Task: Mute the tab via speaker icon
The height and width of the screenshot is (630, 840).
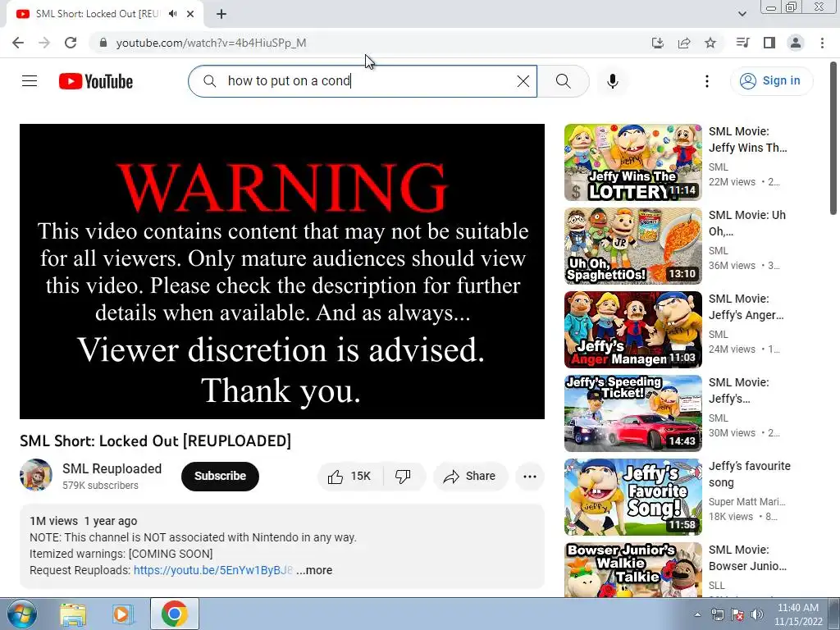Action: click(172, 14)
